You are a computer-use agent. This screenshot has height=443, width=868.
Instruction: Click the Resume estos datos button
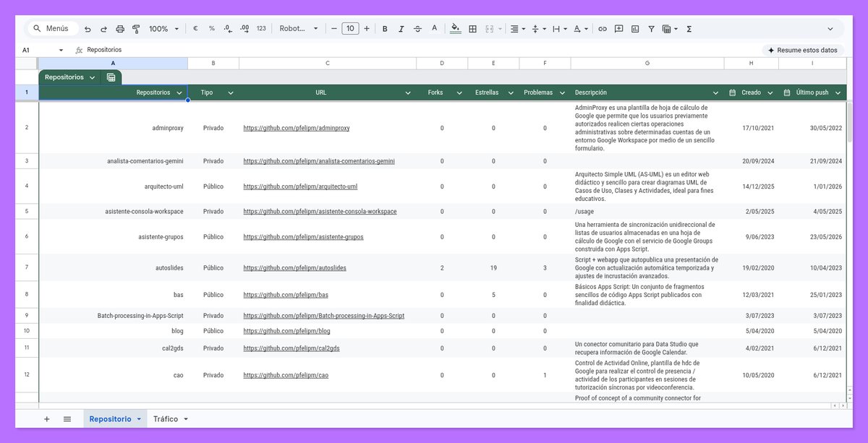[803, 50]
